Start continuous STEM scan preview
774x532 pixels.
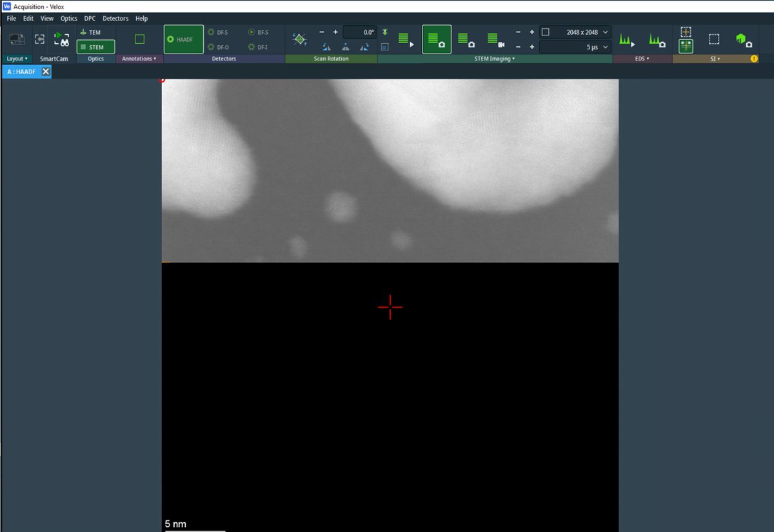pos(406,40)
